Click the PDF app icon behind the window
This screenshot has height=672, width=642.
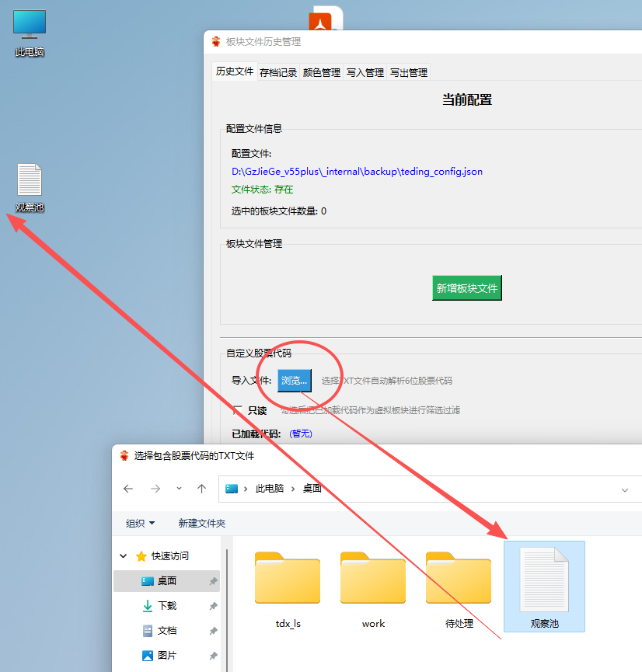(326, 18)
